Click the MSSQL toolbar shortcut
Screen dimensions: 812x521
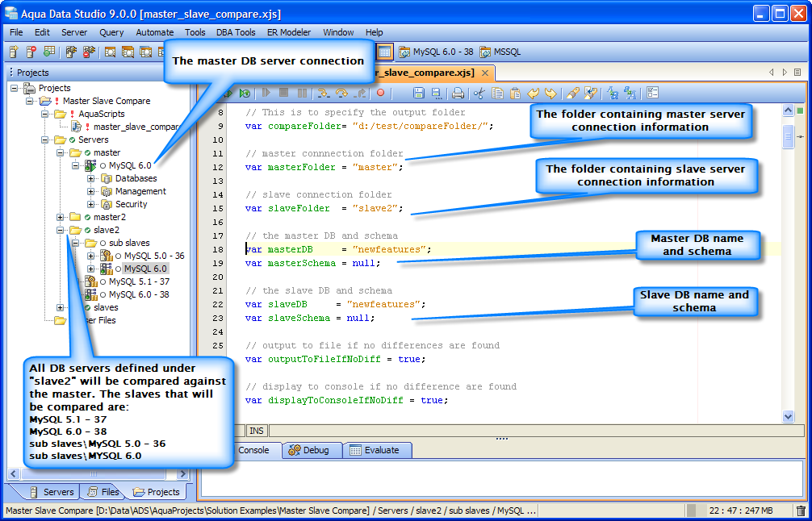(x=500, y=52)
